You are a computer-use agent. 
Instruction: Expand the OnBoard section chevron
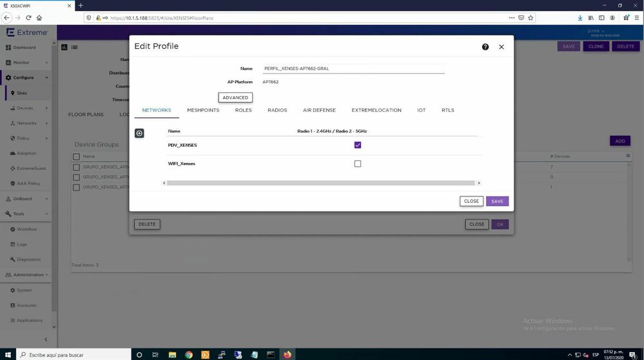[46, 199]
